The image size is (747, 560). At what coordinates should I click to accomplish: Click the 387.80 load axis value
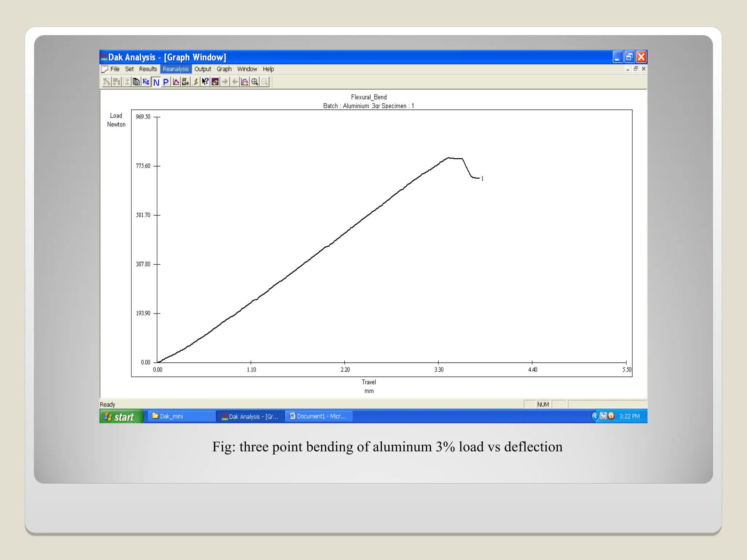pos(143,264)
